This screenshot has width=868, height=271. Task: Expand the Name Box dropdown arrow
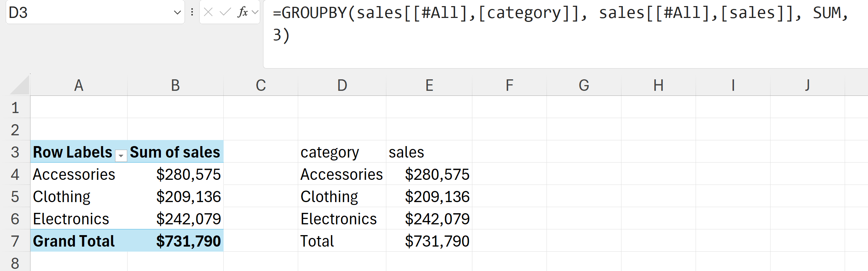(x=177, y=13)
